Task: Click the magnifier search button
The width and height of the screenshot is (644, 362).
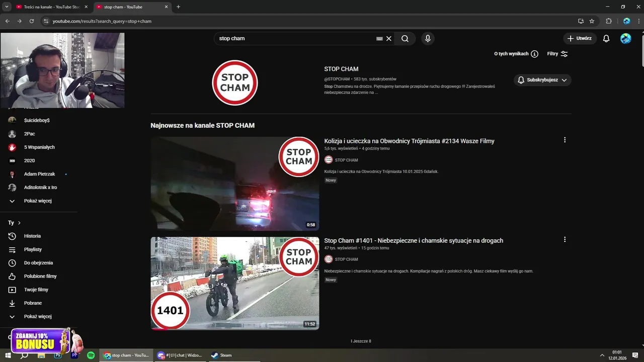Action: coord(405,39)
